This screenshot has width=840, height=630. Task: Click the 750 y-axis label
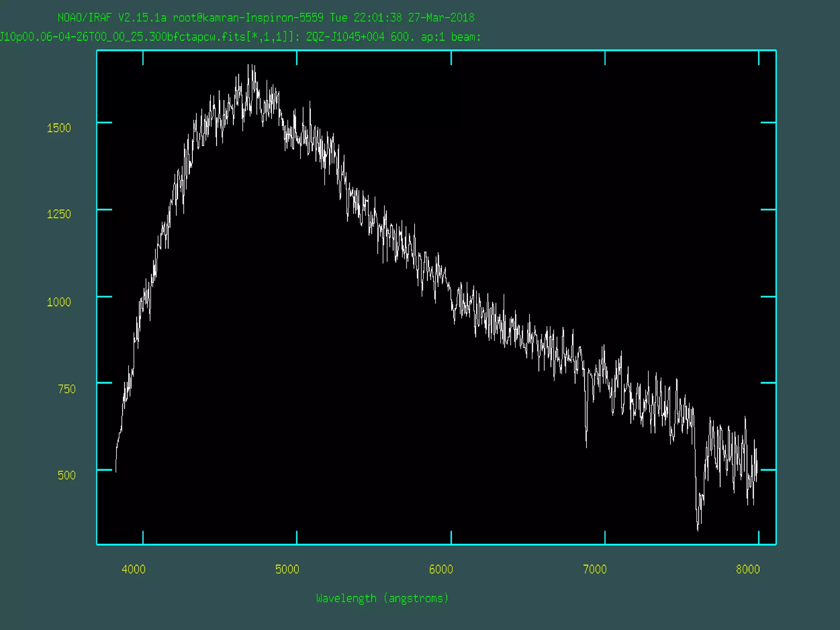[66, 389]
